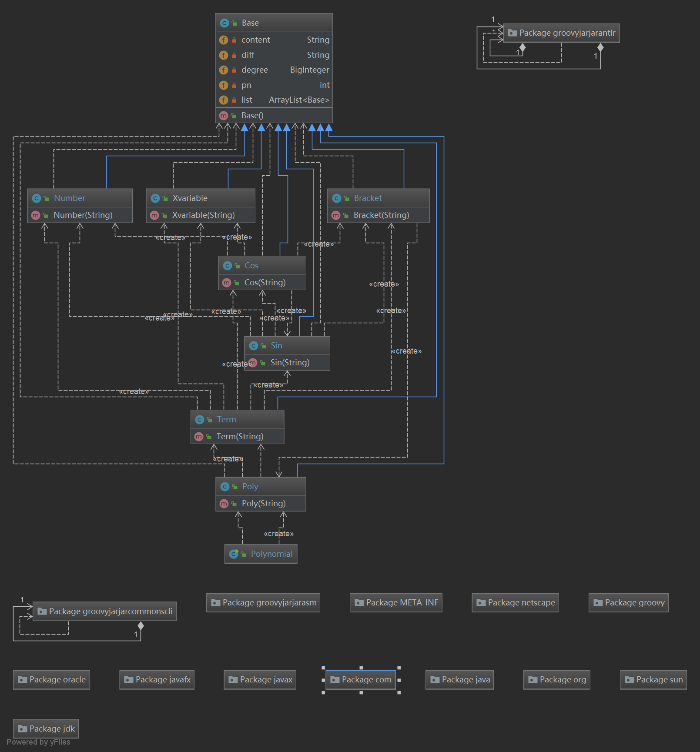
Task: Select the Package javafx node
Action: (157, 680)
